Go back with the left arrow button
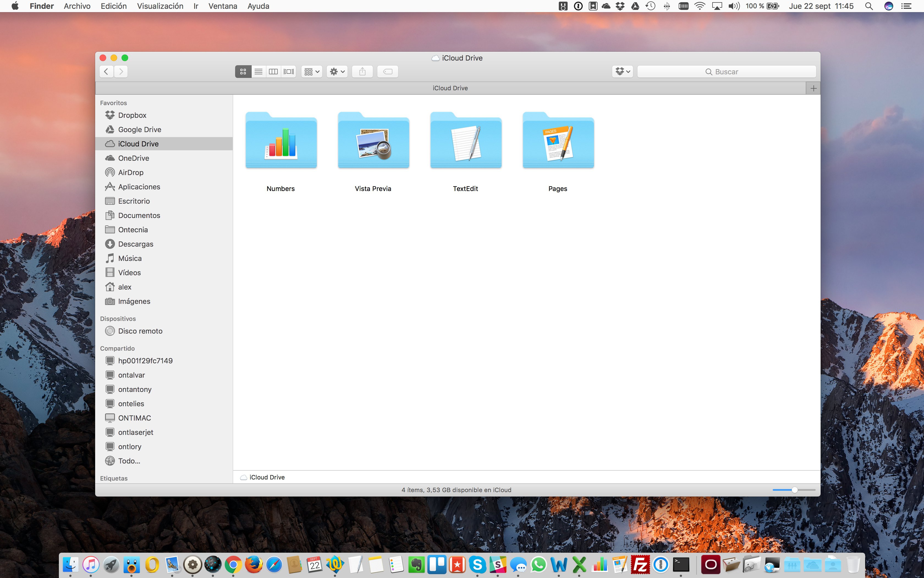924x578 pixels. tap(106, 72)
